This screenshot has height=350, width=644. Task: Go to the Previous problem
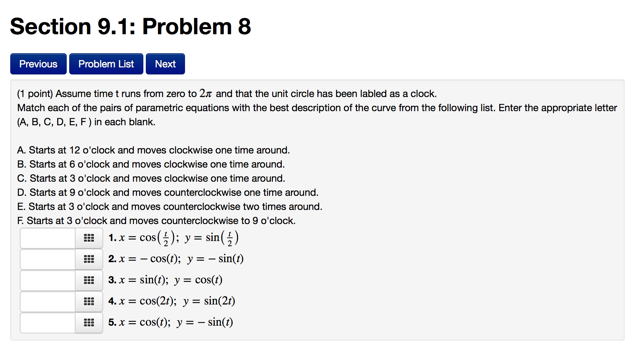tap(38, 64)
